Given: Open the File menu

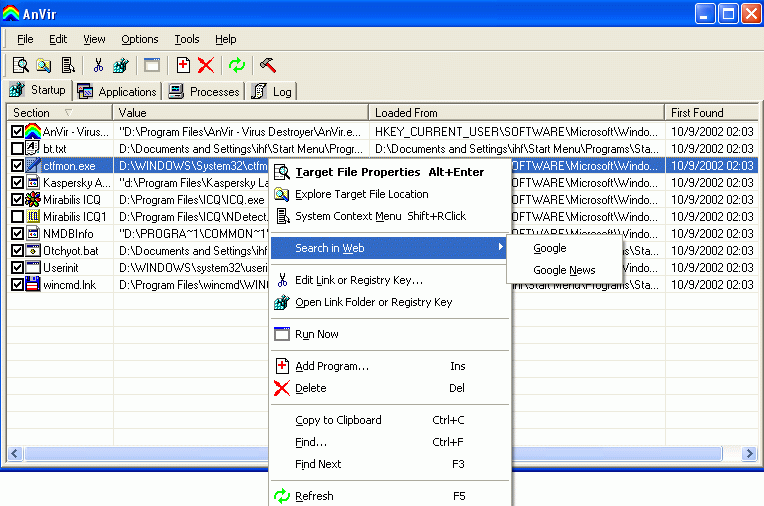Looking at the screenshot, I should click(x=25, y=39).
